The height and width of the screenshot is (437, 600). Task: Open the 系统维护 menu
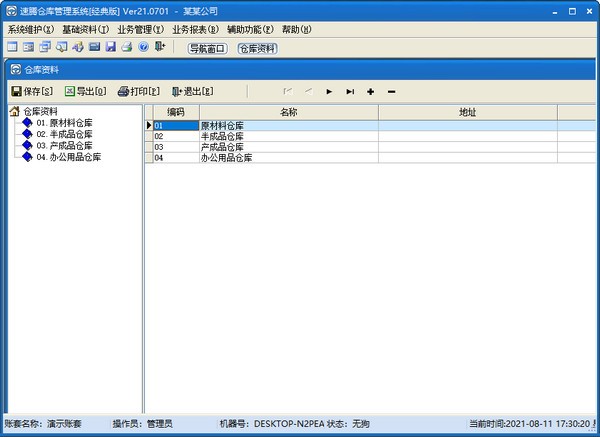pyautogui.click(x=30, y=30)
